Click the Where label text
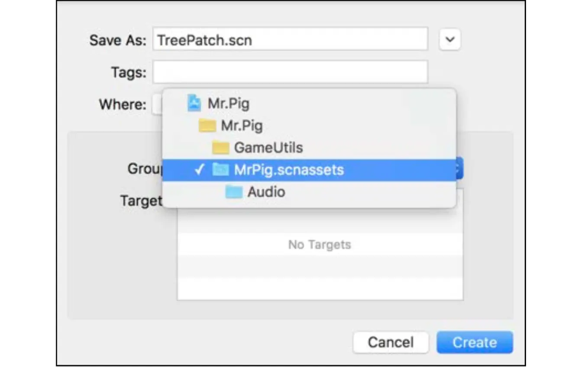The width and height of the screenshot is (588, 368). (x=123, y=104)
